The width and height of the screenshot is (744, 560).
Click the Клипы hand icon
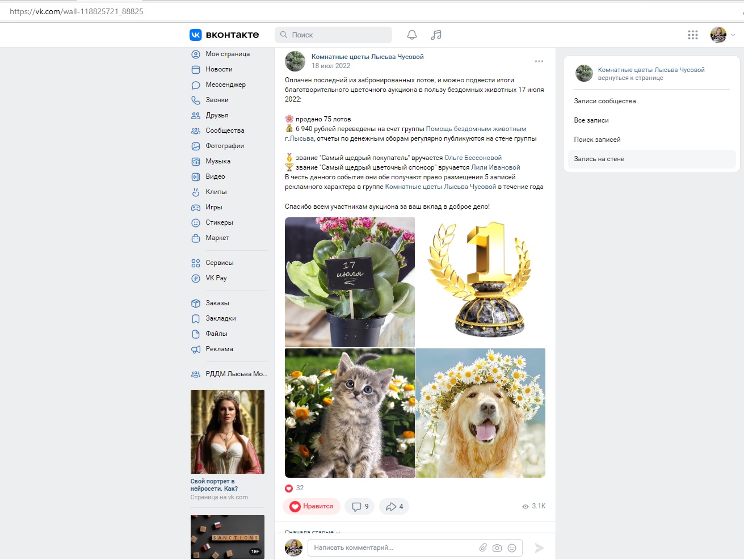point(196,192)
